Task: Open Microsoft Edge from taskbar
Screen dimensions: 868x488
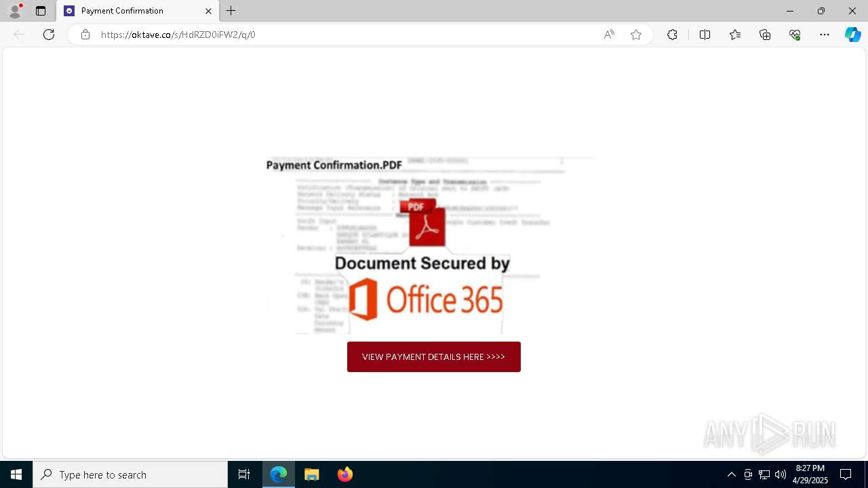Action: 279,474
